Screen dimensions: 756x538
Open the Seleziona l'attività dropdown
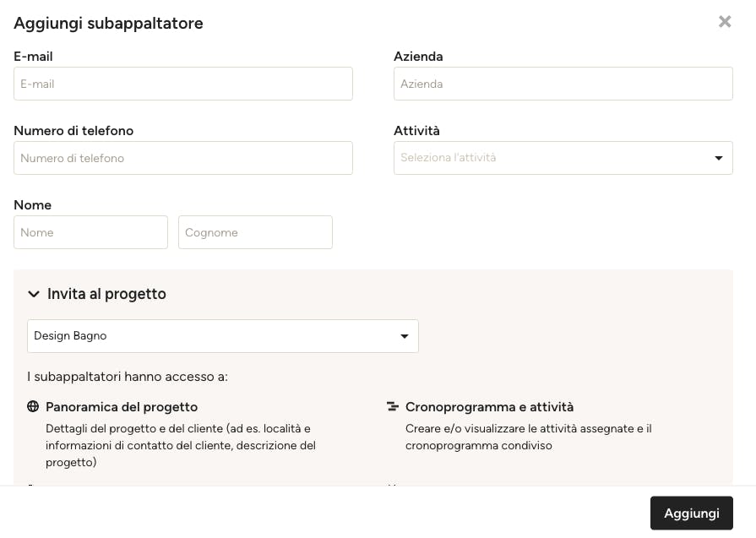(x=563, y=158)
